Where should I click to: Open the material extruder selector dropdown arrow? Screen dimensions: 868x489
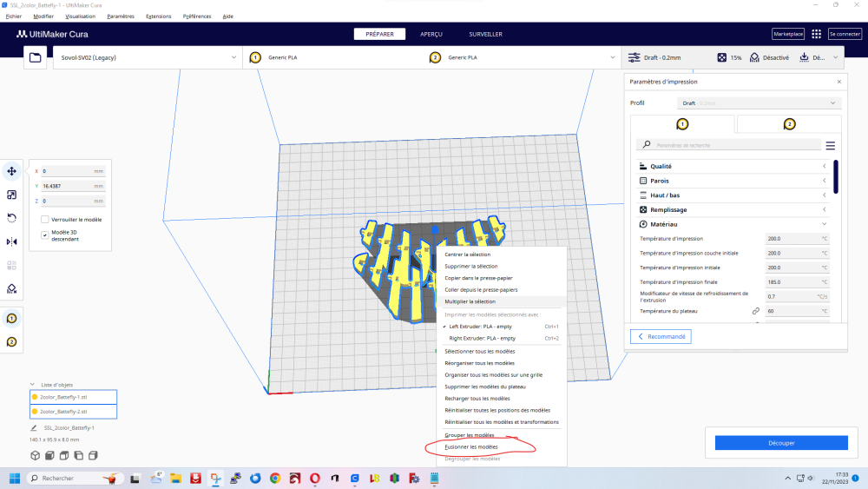pos(612,57)
